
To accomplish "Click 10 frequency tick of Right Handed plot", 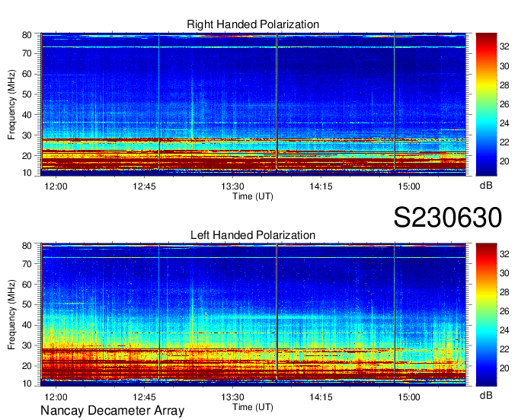I will [27, 173].
